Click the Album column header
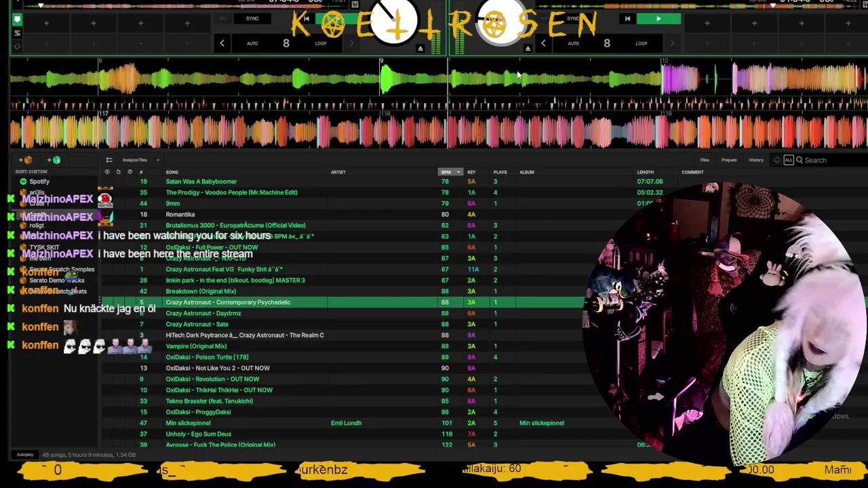 526,172
